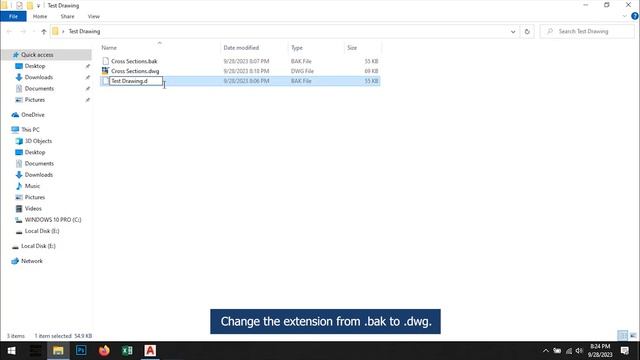Open Pictures under This PC
The width and height of the screenshot is (640, 360).
(35, 197)
